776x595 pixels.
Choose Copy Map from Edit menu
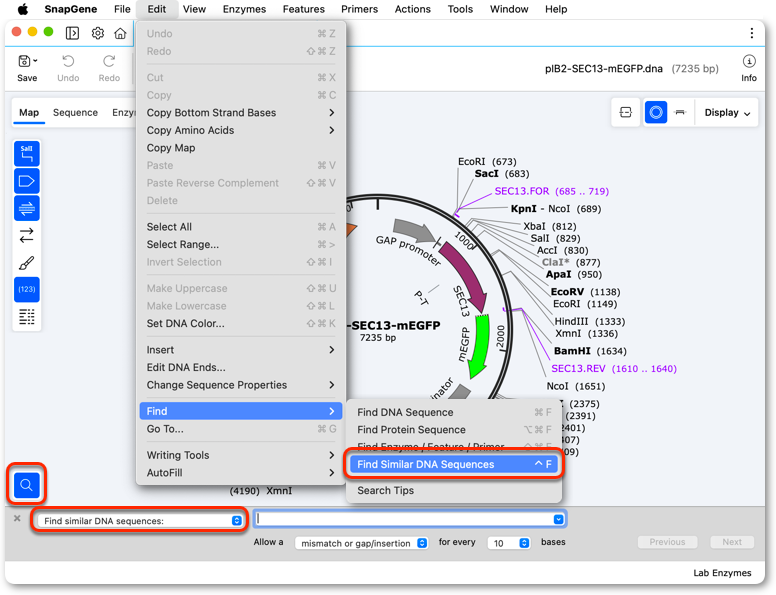241,148
